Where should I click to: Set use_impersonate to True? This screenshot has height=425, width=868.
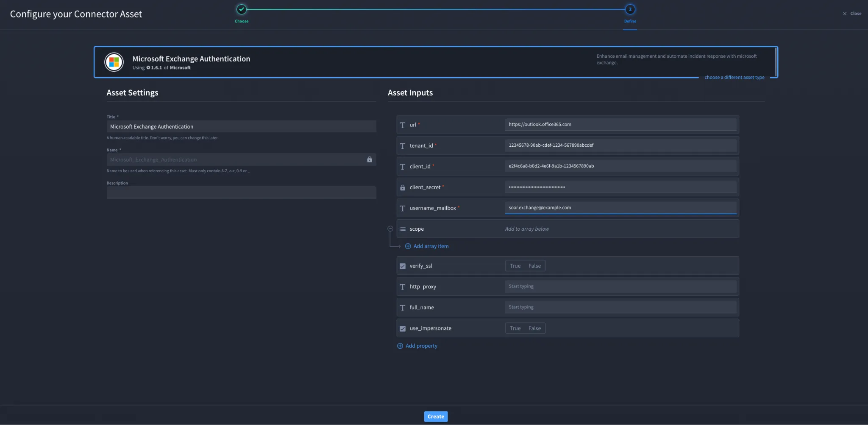515,328
